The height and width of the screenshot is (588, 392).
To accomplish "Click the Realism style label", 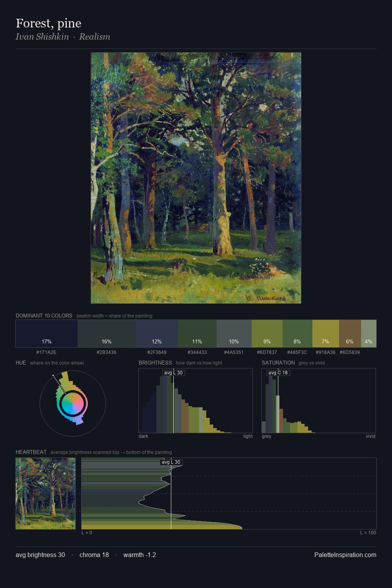I will (94, 36).
